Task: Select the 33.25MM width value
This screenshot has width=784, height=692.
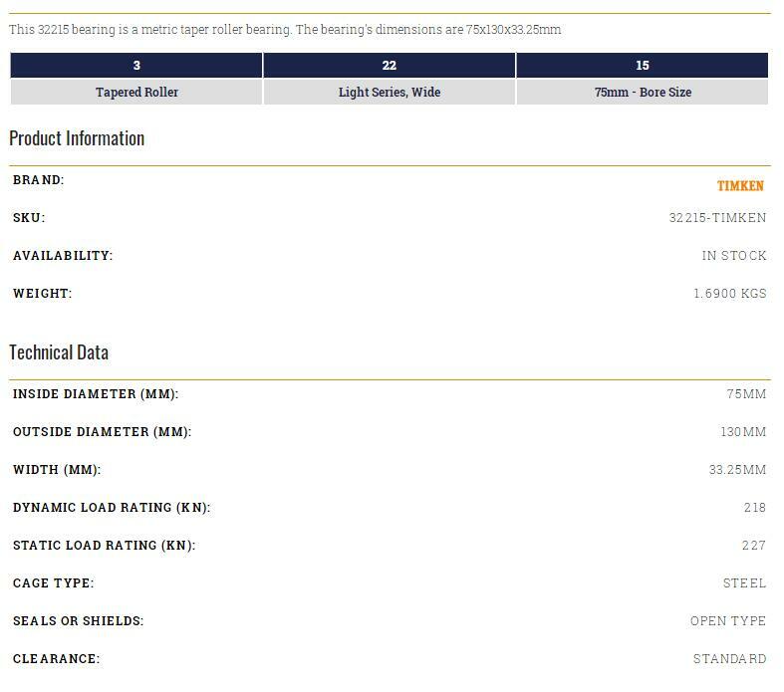Action: (737, 470)
